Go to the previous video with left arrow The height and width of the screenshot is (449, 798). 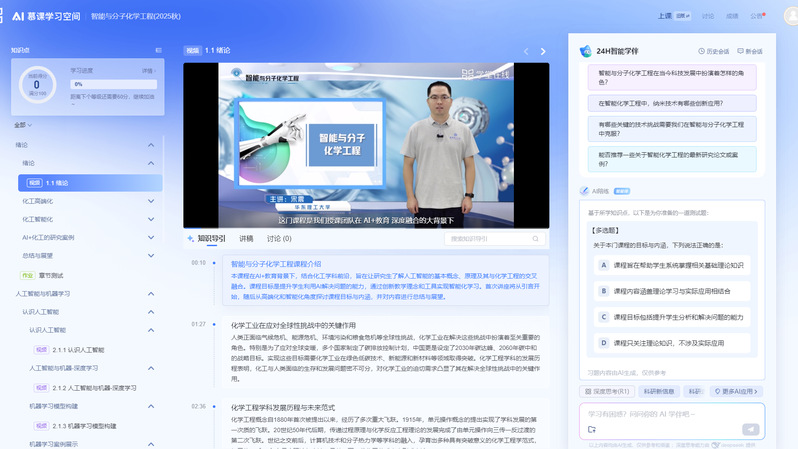526,51
